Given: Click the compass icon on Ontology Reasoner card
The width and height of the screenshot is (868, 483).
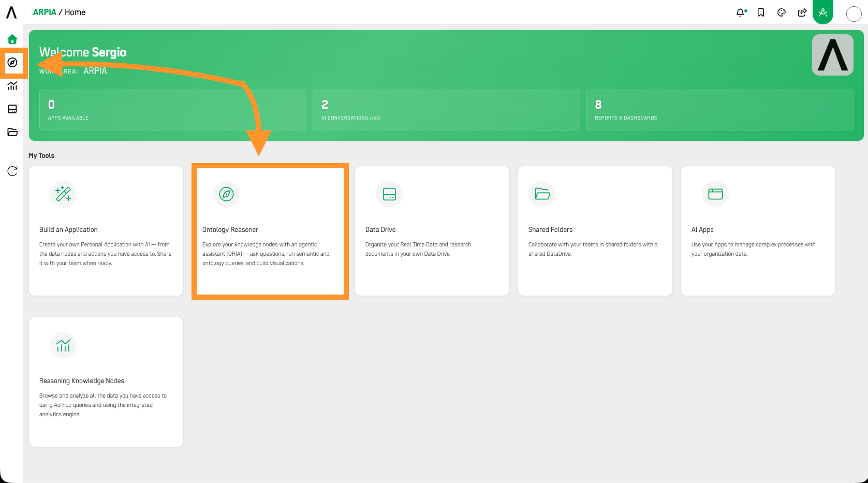Looking at the screenshot, I should (x=226, y=194).
